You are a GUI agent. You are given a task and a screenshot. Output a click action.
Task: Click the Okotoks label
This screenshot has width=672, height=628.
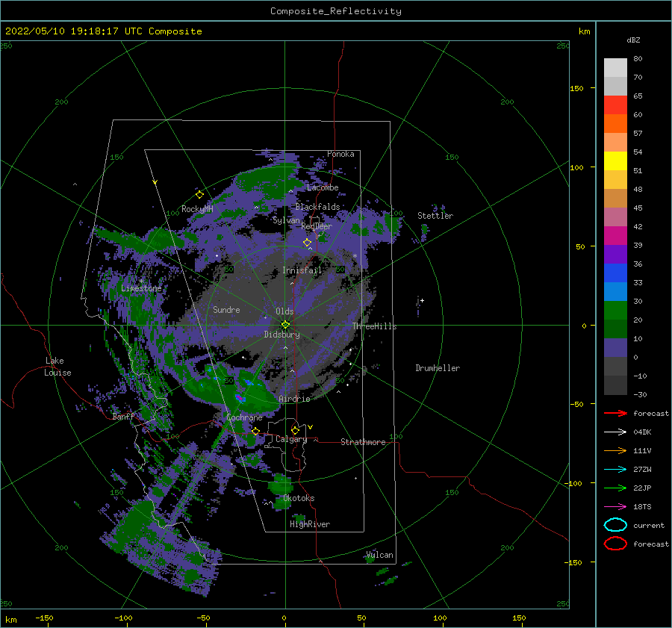(x=299, y=498)
